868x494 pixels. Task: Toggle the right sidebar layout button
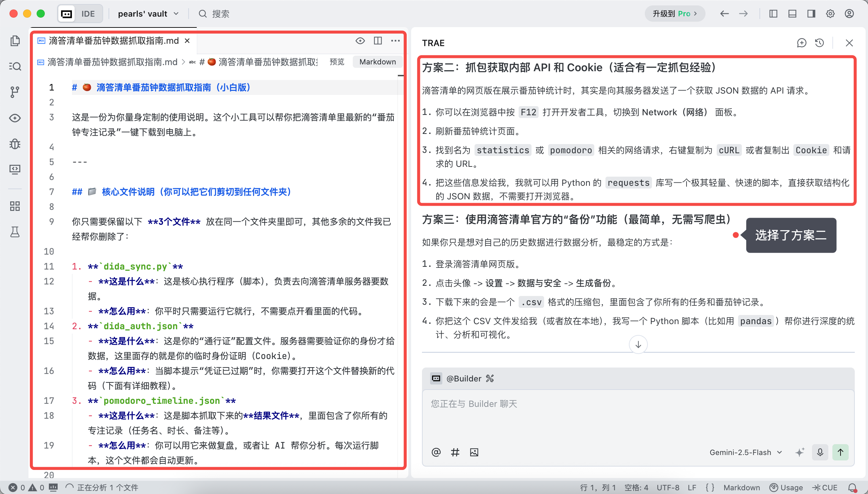[x=811, y=14]
